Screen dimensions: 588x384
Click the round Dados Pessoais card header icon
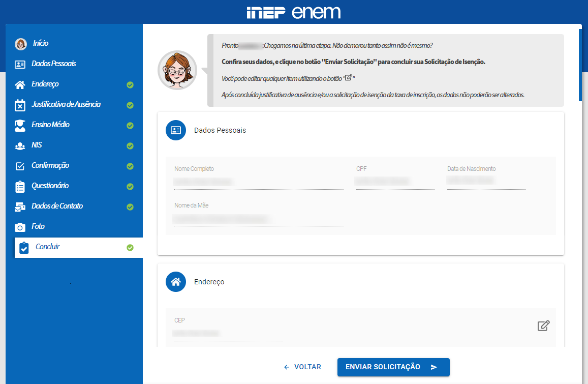tap(176, 130)
